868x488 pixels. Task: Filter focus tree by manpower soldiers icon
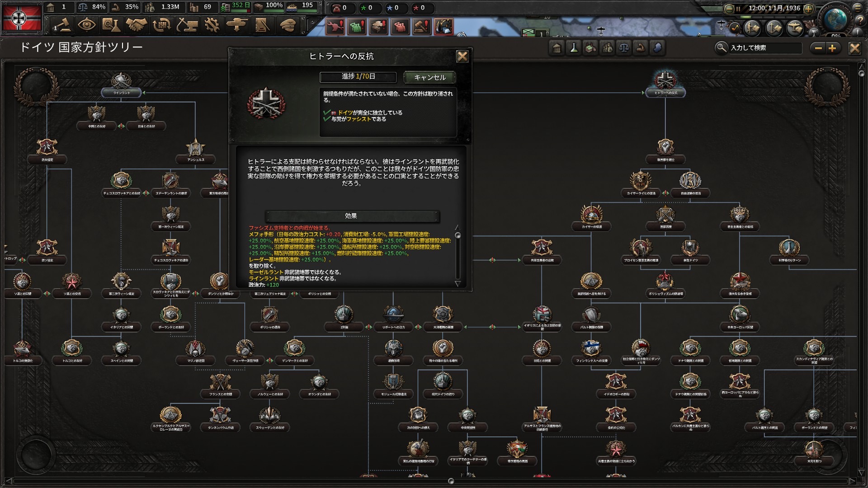(607, 48)
